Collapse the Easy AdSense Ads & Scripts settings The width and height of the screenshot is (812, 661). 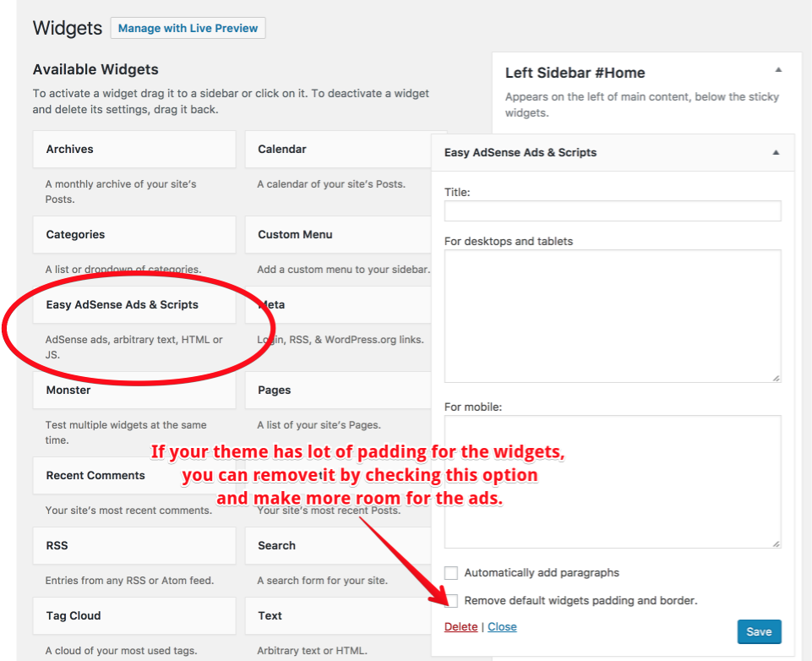tap(775, 152)
